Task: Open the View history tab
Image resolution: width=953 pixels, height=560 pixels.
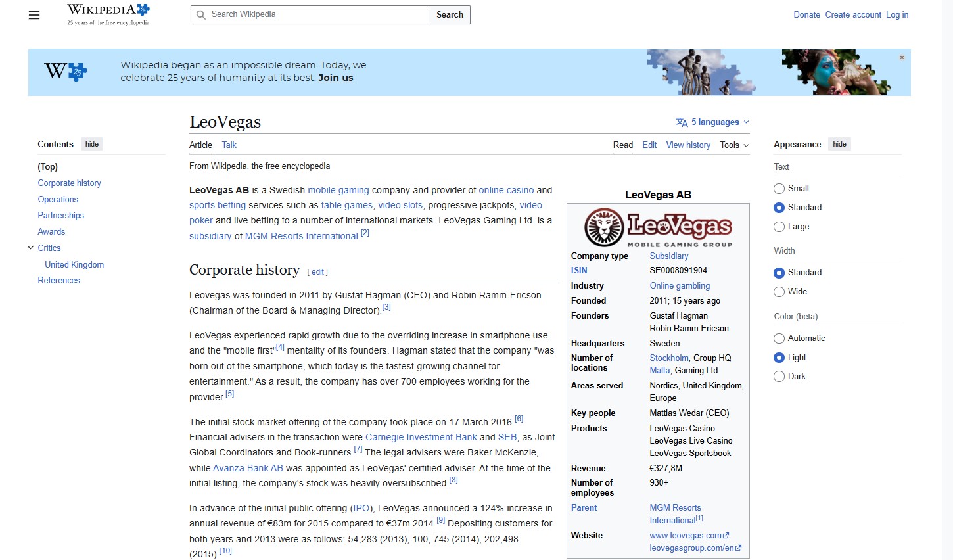Action: (x=687, y=145)
